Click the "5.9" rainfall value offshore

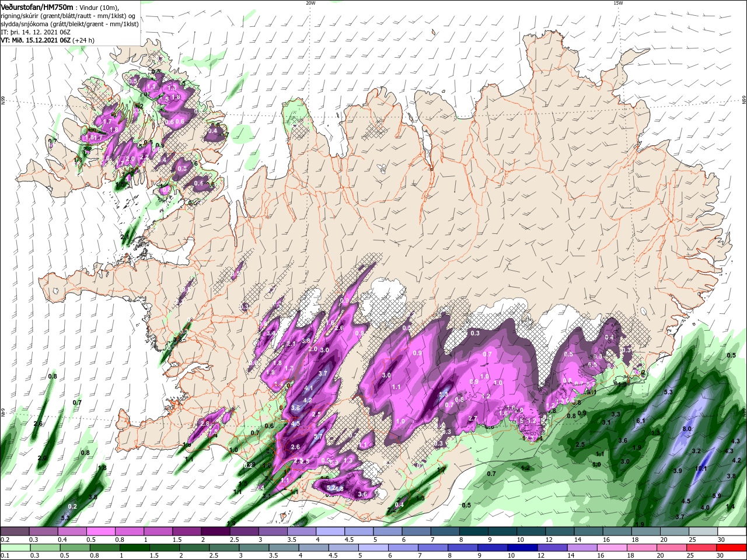click(717, 496)
